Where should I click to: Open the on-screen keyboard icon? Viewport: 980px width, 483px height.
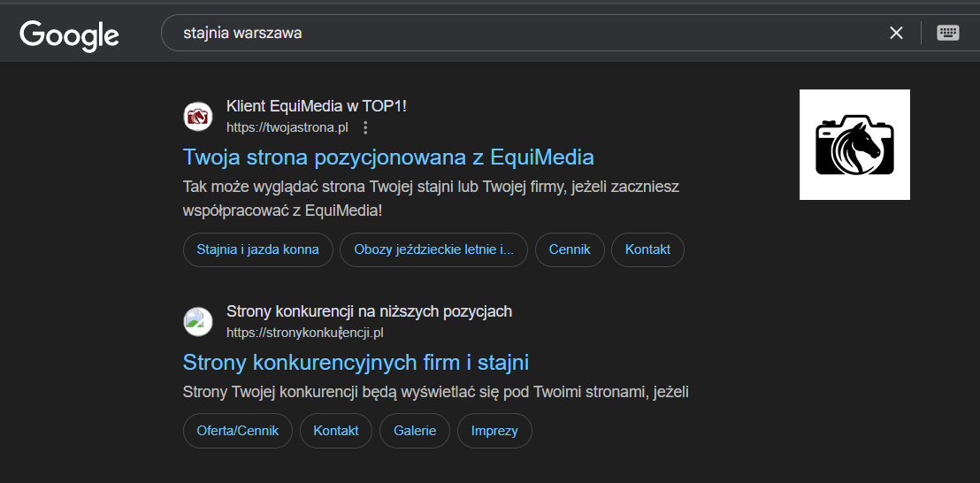point(948,33)
